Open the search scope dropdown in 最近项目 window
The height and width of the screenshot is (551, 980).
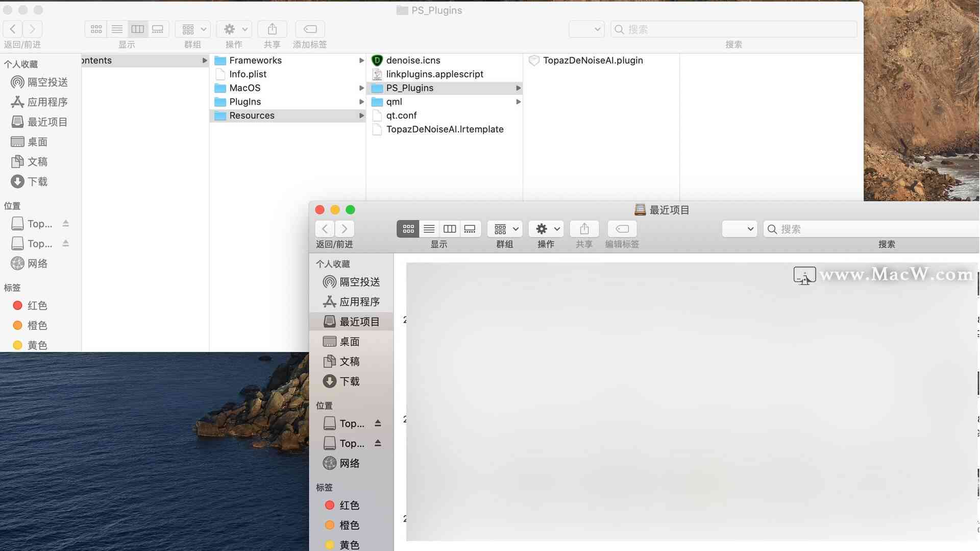[x=739, y=229]
